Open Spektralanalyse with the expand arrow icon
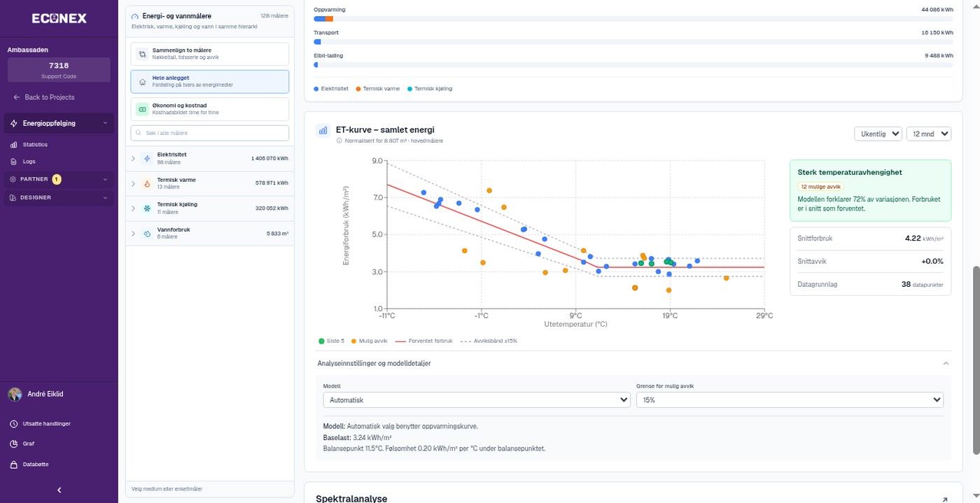 (x=945, y=500)
